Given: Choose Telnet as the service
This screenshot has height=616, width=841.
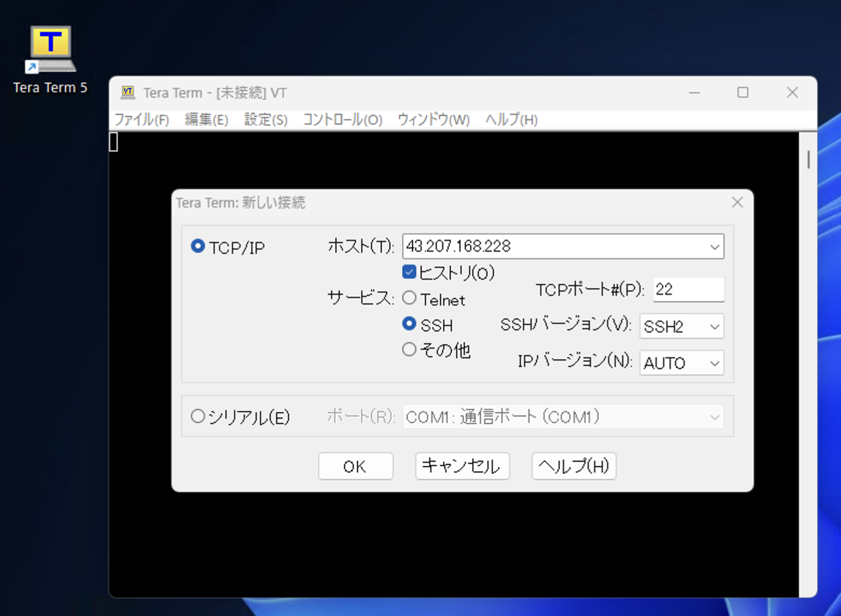Looking at the screenshot, I should tap(410, 298).
